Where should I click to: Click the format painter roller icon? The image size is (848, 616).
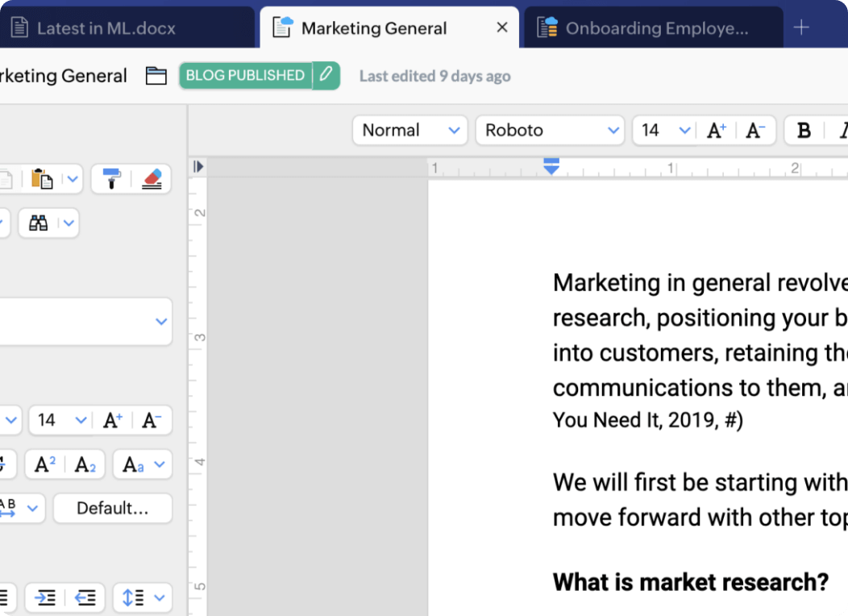tap(112, 179)
